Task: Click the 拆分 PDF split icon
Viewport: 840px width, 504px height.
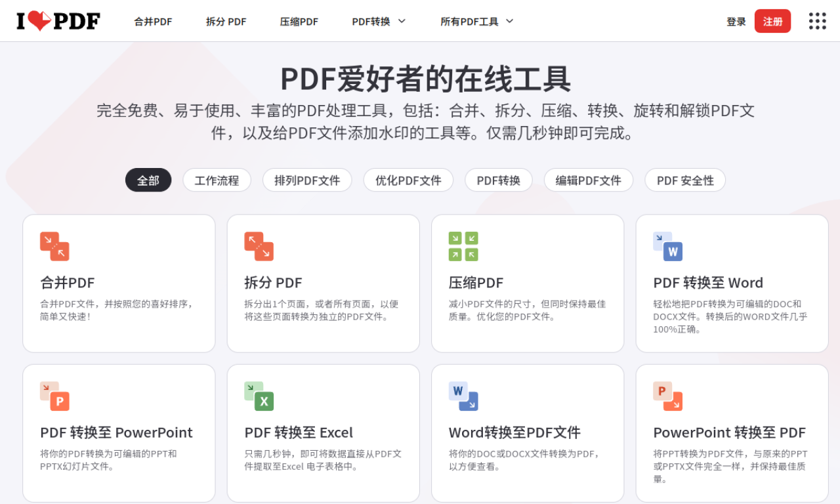Action: click(259, 246)
